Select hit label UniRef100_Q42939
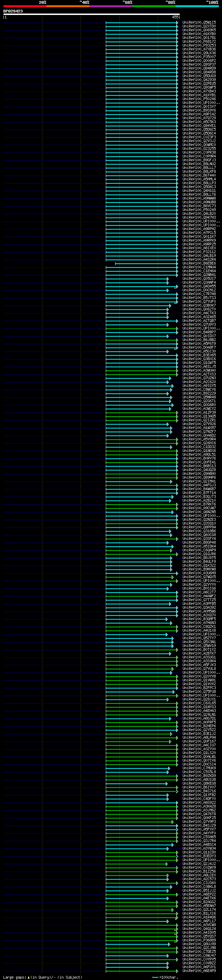The height and width of the screenshot is (980, 222). coord(199,80)
